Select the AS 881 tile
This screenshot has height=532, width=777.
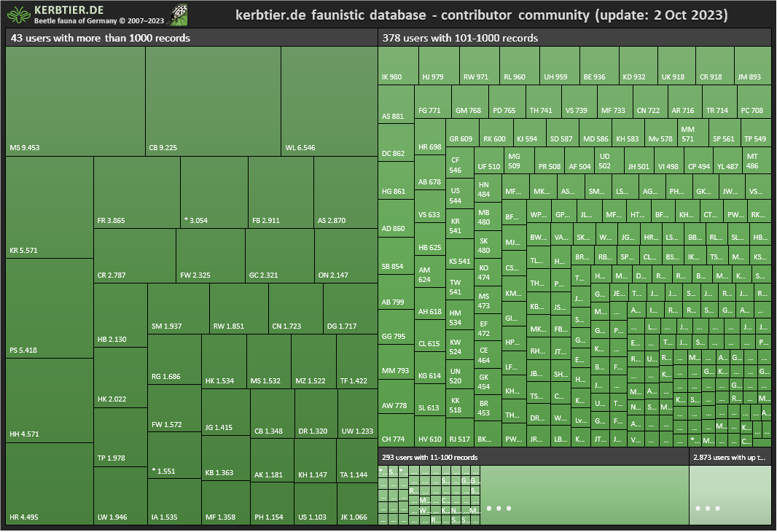[x=396, y=104]
